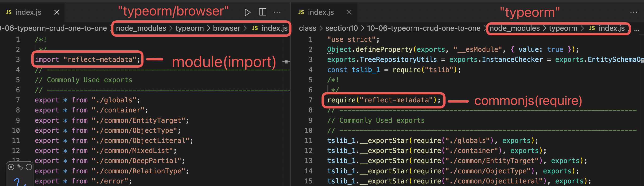This screenshot has height=186, width=644.
Task: Click line number 3 in left editor
Action: pos(18,60)
